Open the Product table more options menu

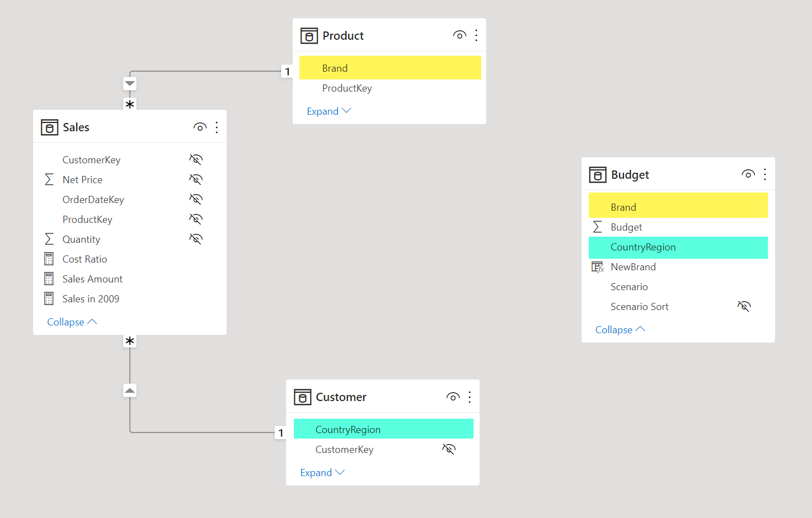(x=476, y=35)
